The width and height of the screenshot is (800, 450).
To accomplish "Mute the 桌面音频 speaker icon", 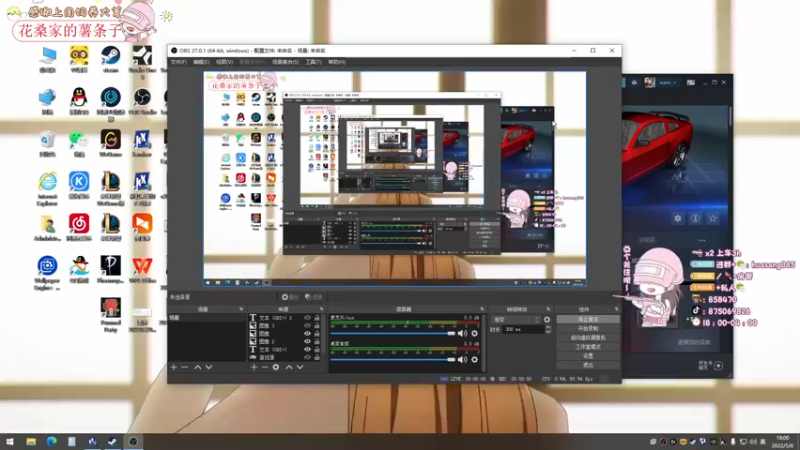I will point(462,360).
